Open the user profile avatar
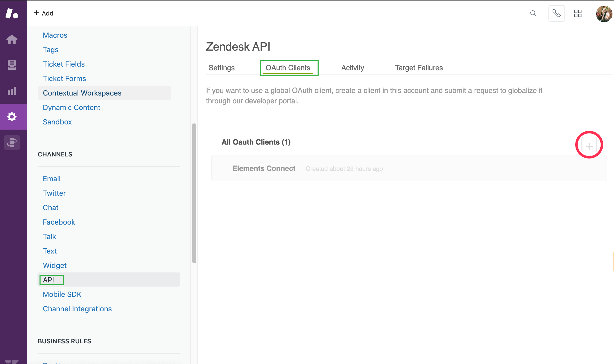614x364 pixels. (604, 14)
